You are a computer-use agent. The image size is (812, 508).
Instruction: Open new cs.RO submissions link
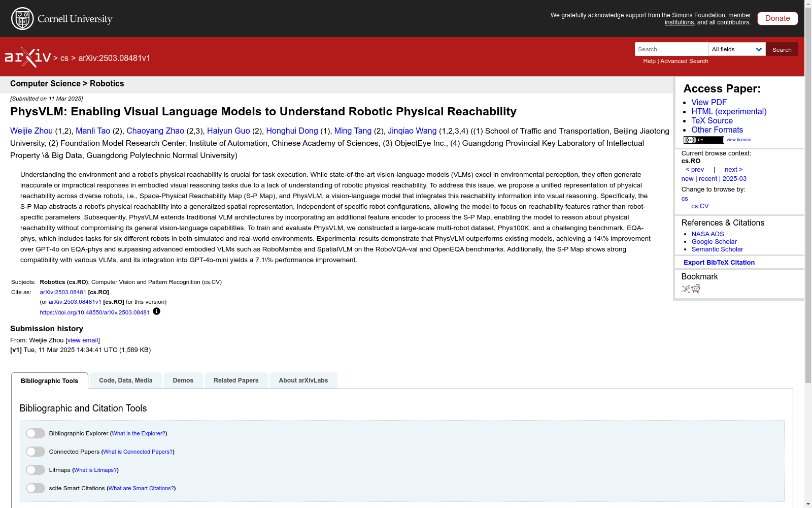point(687,179)
